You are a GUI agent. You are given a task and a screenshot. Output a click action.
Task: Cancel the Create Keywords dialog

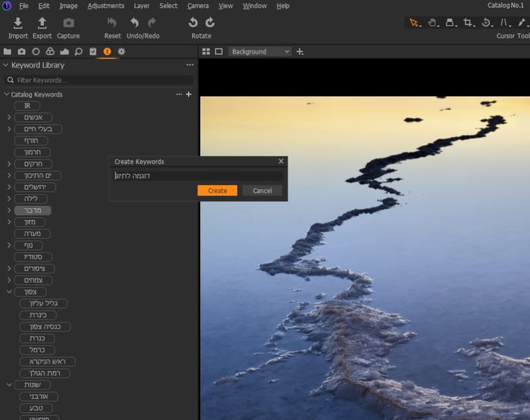[262, 191]
